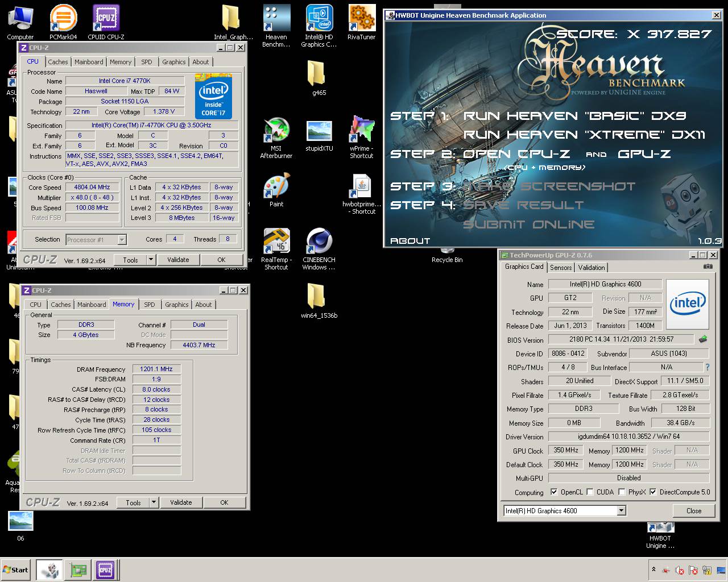Viewport: 728px width, 582px height.
Task: Click Validate in Memory CPU-Z window
Action: [x=181, y=502]
